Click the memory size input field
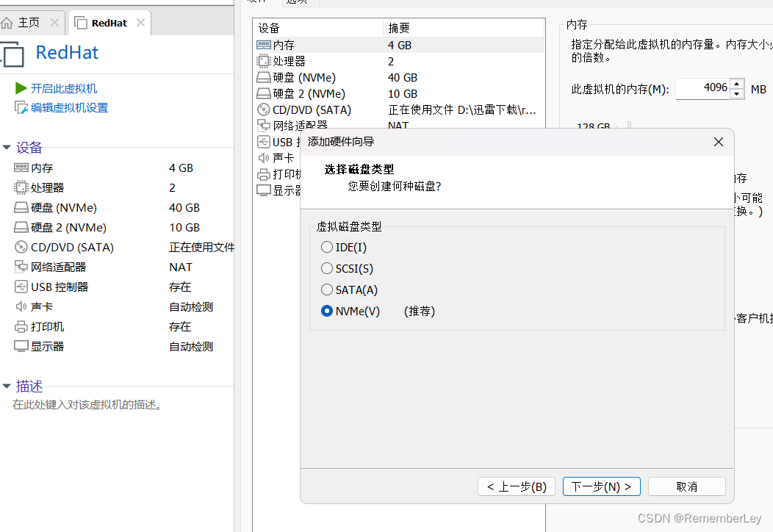 click(702, 88)
